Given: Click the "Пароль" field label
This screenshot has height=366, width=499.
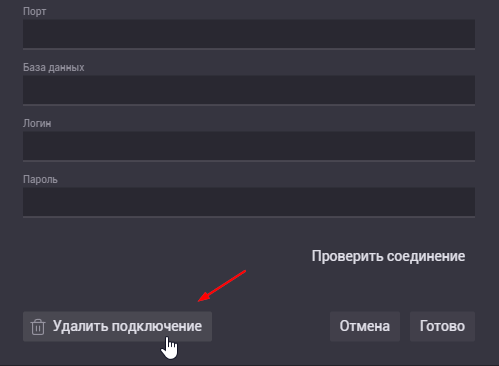Looking at the screenshot, I should (40, 180).
